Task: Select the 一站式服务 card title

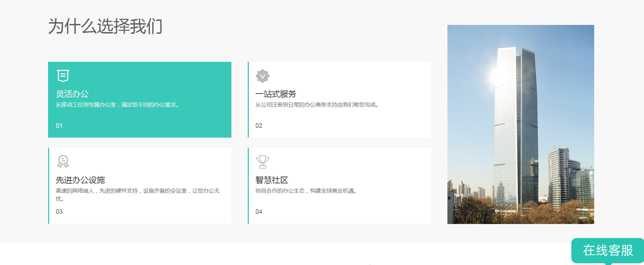Action: click(276, 94)
